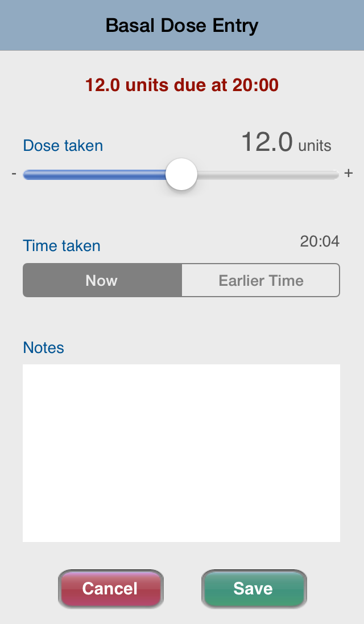Viewport: 364px width, 624px height.
Task: Tap the Time taken label
Action: pos(61,245)
